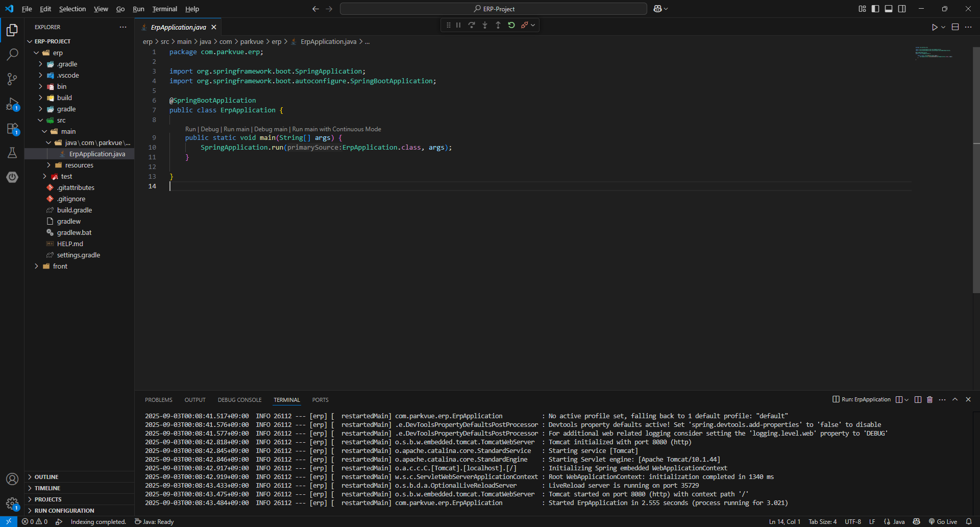Toggle the bottom panel layout button
980x527 pixels.
click(889, 9)
